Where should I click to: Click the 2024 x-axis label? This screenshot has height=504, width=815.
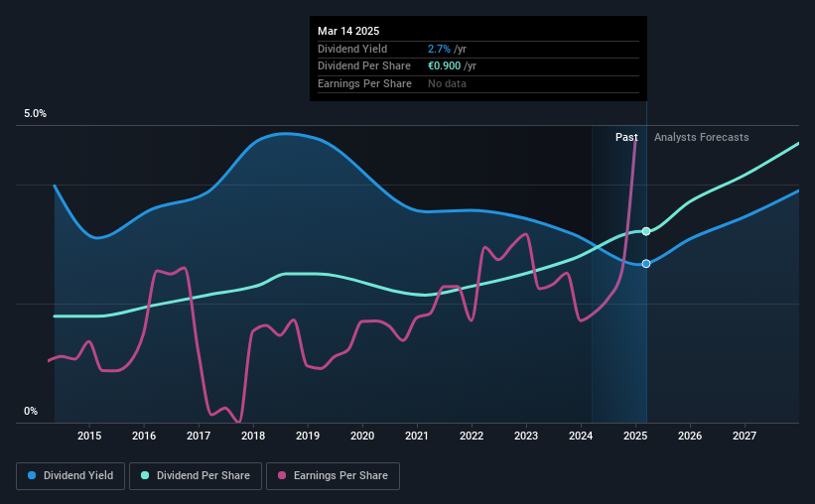click(581, 436)
